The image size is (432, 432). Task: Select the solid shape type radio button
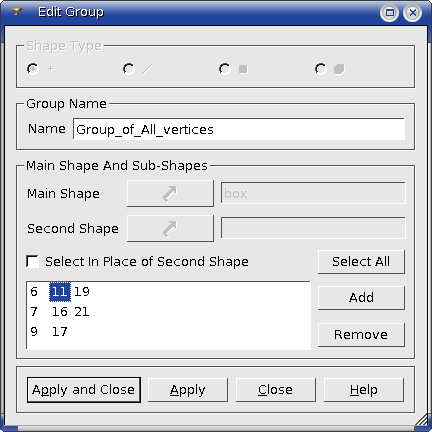click(321, 69)
